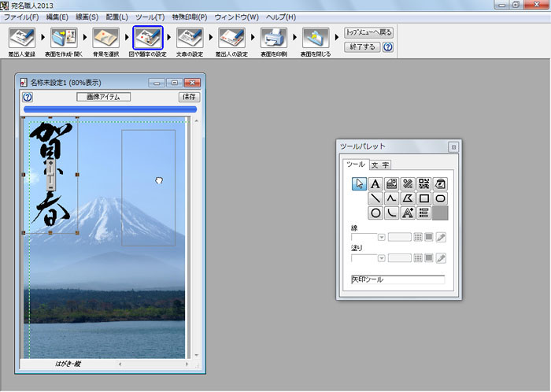Pick the rectangle shape tool
The width and height of the screenshot is (551, 392).
click(424, 198)
